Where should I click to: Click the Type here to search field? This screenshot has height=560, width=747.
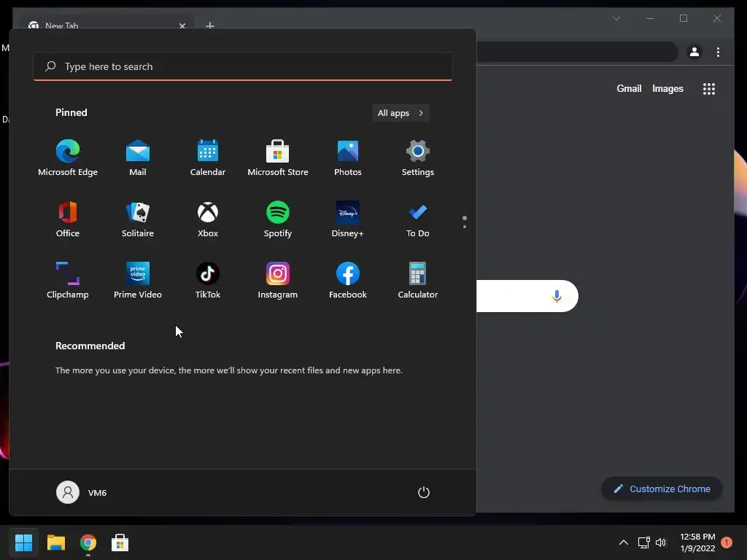pos(243,66)
